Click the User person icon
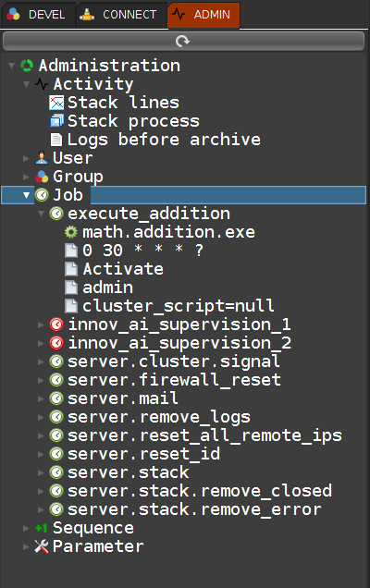Screen dimensions: 370x588 coord(42,158)
